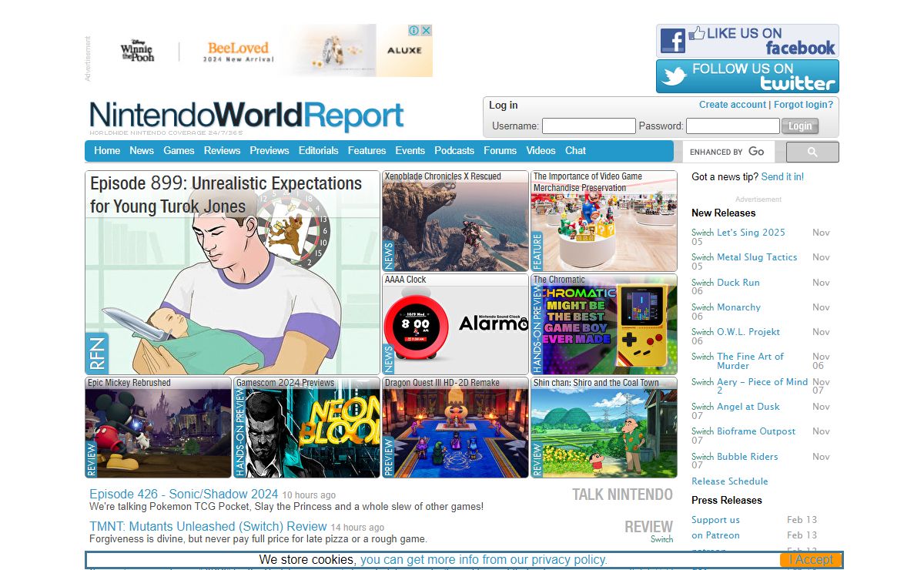This screenshot has height=570, width=924.
Task: Open the Dragon Quest III HD-2D Remake thumbnail
Action: click(455, 427)
